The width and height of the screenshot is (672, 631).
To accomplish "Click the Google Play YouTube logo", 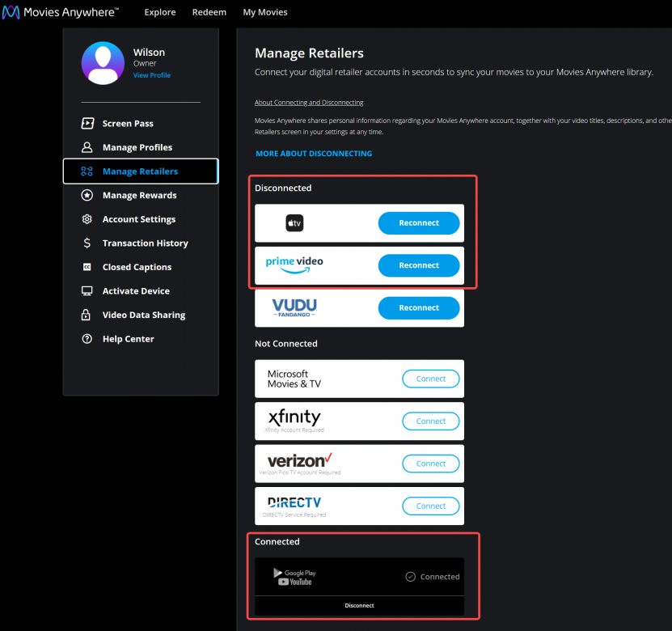I will coord(294,577).
